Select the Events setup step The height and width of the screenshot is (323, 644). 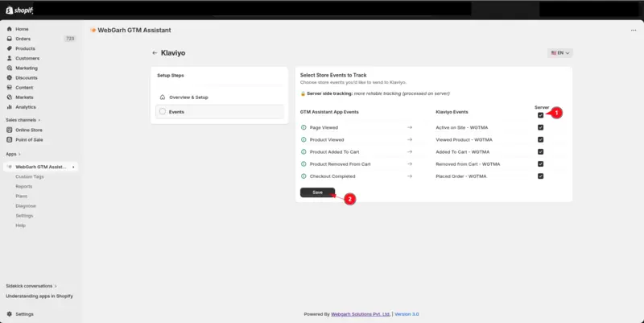click(x=220, y=112)
